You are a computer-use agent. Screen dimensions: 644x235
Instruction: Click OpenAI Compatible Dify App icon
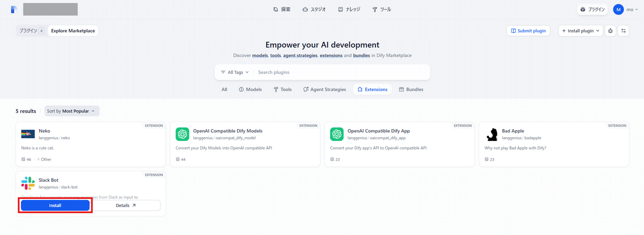[337, 134]
